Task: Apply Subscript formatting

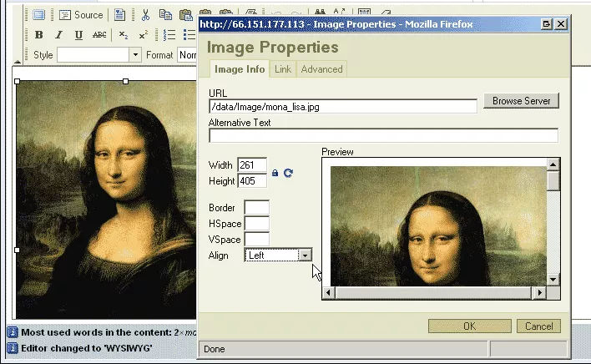Action: [x=124, y=35]
